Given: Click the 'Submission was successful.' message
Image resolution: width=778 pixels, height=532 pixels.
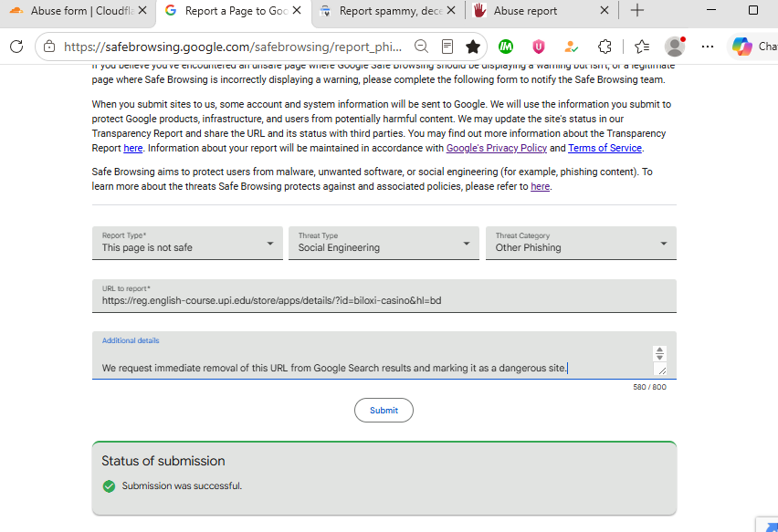Looking at the screenshot, I should pyautogui.click(x=182, y=485).
